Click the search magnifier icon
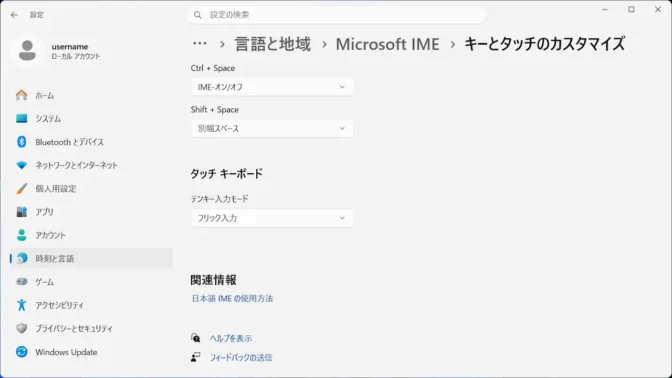Viewport: 672px width, 378px height. click(198, 15)
